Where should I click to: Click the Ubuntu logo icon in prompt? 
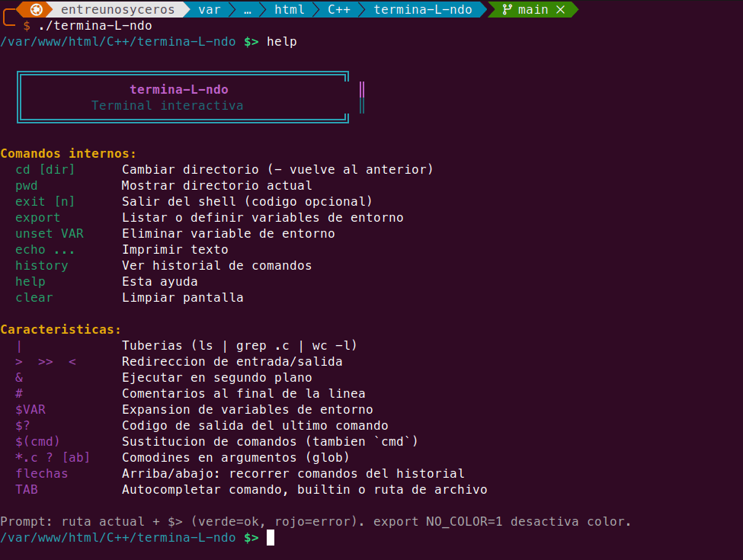pyautogui.click(x=37, y=9)
